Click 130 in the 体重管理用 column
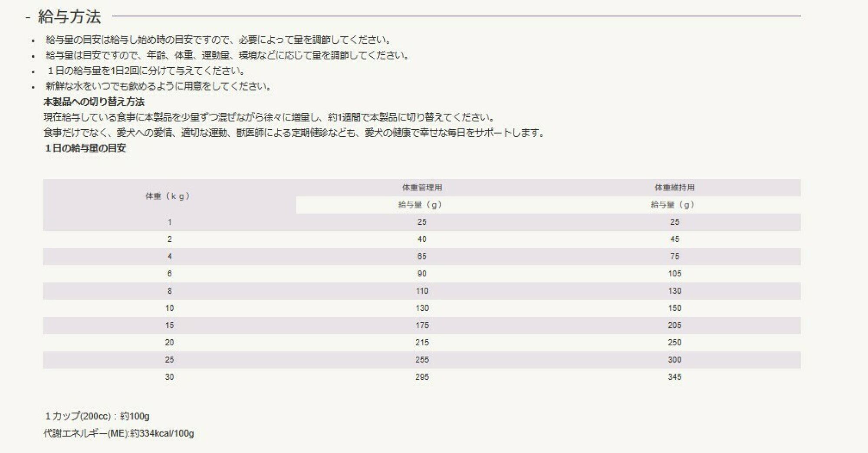The image size is (868, 453). point(422,308)
